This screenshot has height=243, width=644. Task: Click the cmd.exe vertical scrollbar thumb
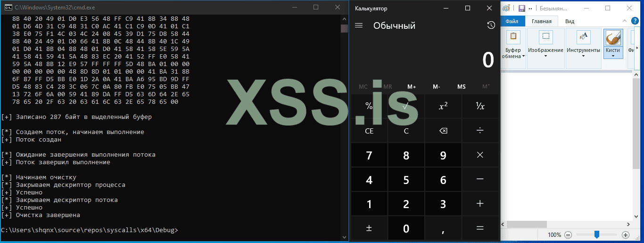(x=344, y=28)
